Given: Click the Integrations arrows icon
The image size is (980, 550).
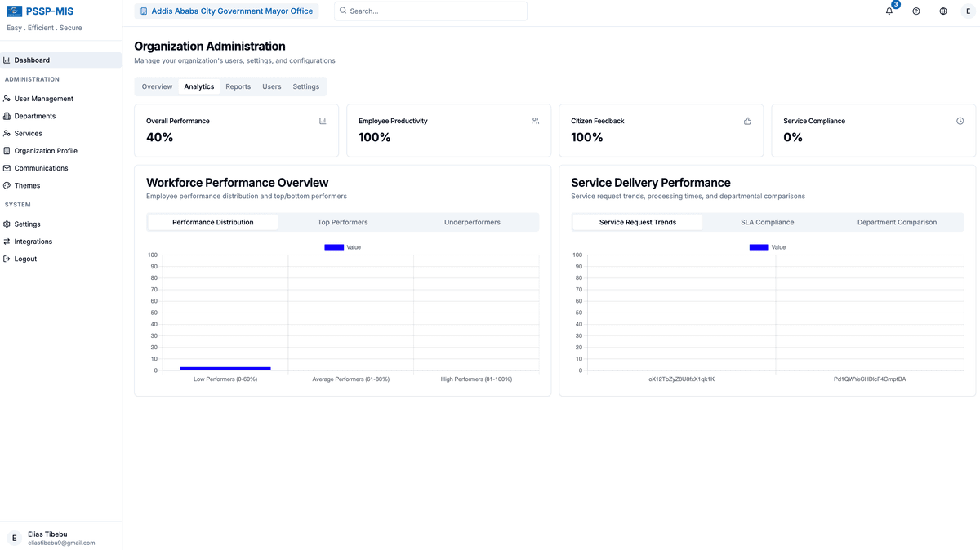Looking at the screenshot, I should [x=9, y=241].
